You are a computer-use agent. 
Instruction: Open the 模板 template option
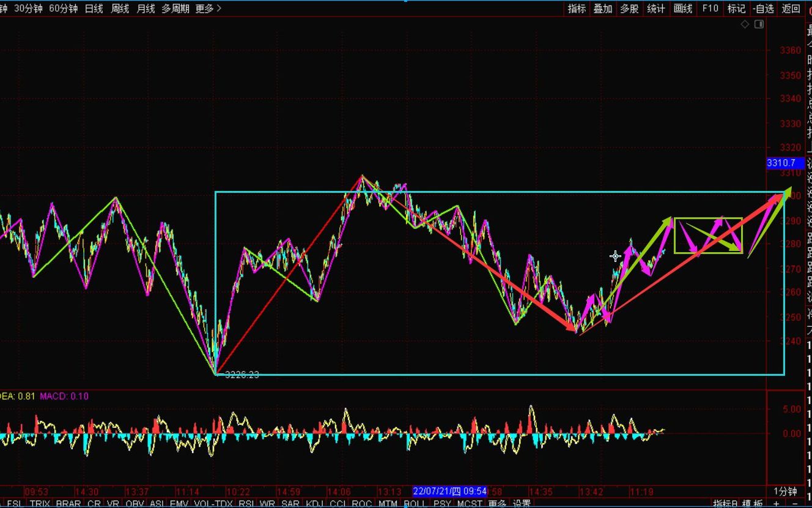[x=753, y=504]
